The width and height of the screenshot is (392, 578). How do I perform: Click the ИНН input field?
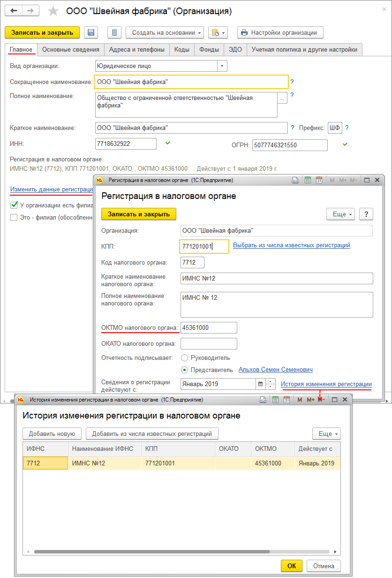tap(126, 144)
